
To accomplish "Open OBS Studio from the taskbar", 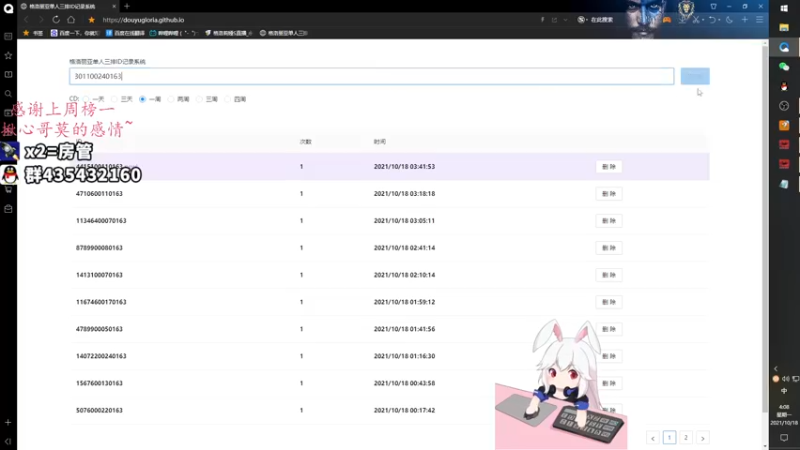I will coord(784,106).
